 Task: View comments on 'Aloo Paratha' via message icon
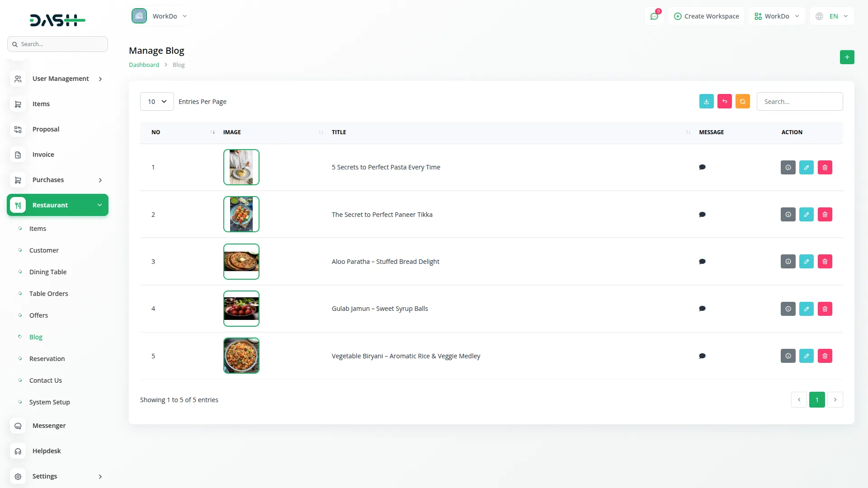(x=702, y=261)
